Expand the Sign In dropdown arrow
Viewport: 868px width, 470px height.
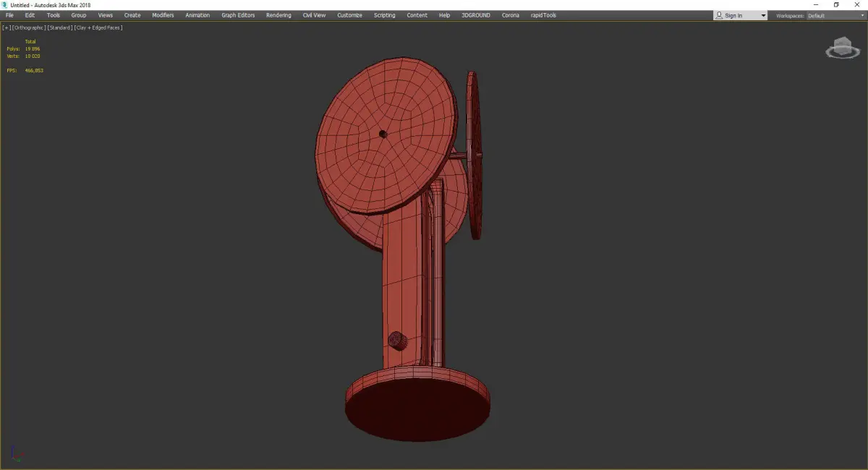coord(762,15)
